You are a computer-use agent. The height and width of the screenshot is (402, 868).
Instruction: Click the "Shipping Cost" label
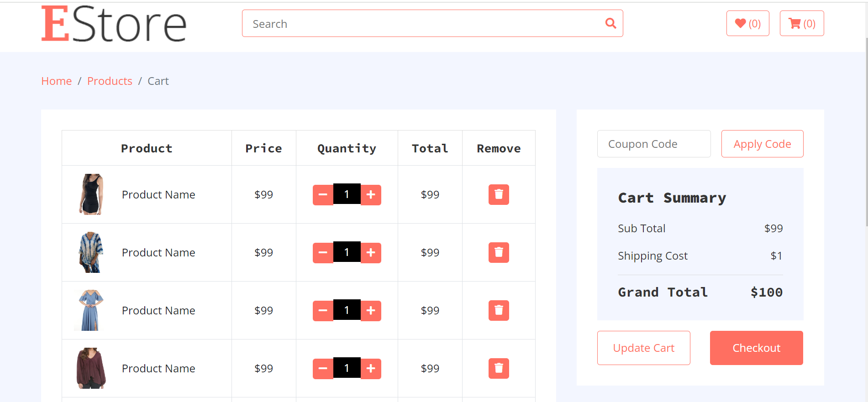pos(652,256)
